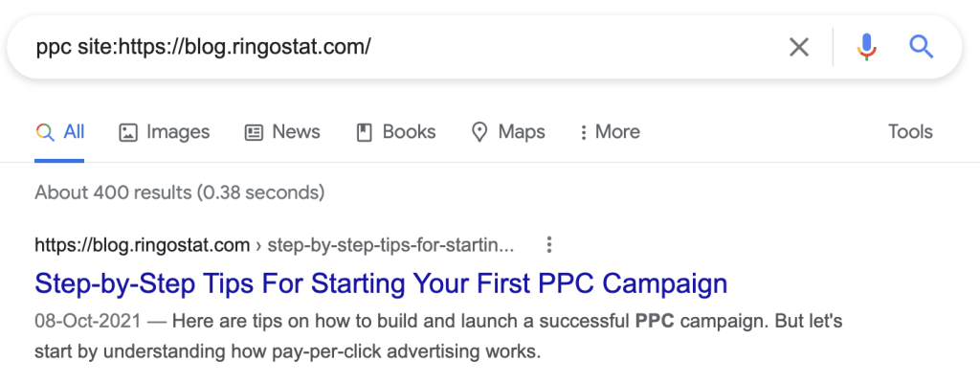980x384 pixels.
Task: Click the result snippet description text
Action: 438,336
